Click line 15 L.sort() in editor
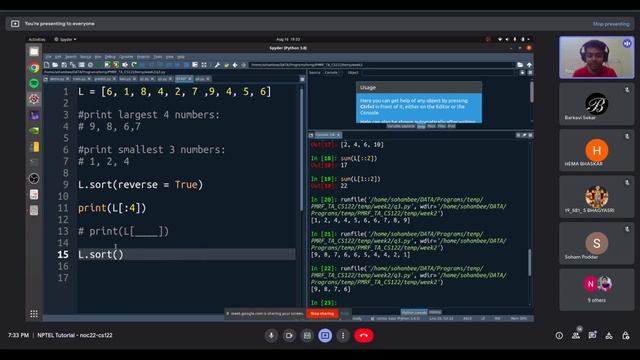 (x=100, y=255)
